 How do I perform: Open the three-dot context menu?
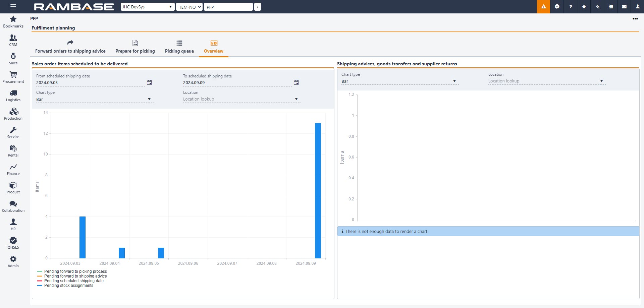[635, 19]
